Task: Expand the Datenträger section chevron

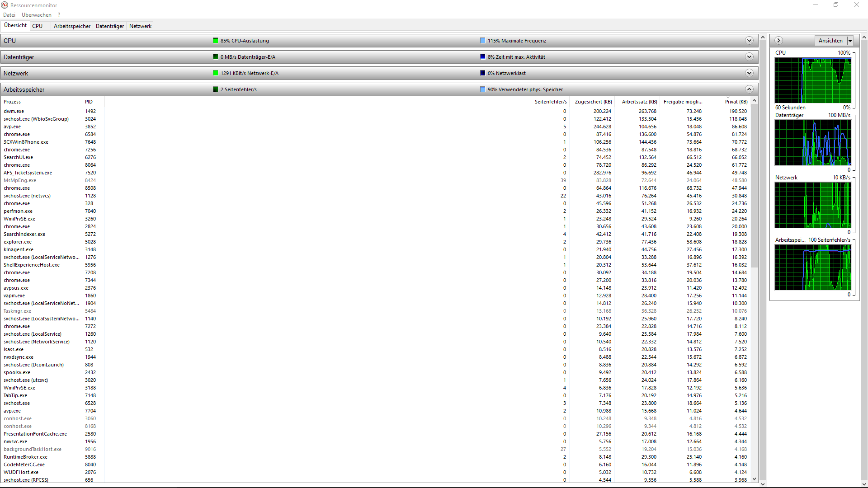Action: pos(749,57)
